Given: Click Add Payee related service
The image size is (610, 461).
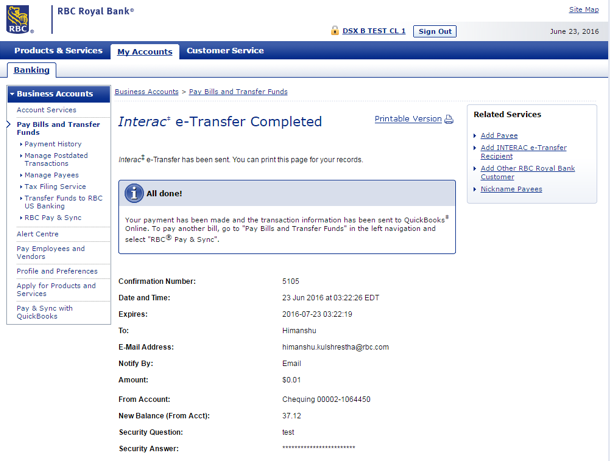Looking at the screenshot, I should coord(499,135).
